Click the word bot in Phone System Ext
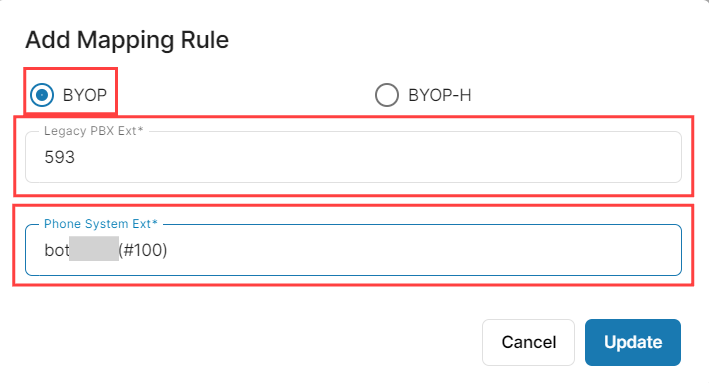The image size is (709, 383). coord(57,250)
